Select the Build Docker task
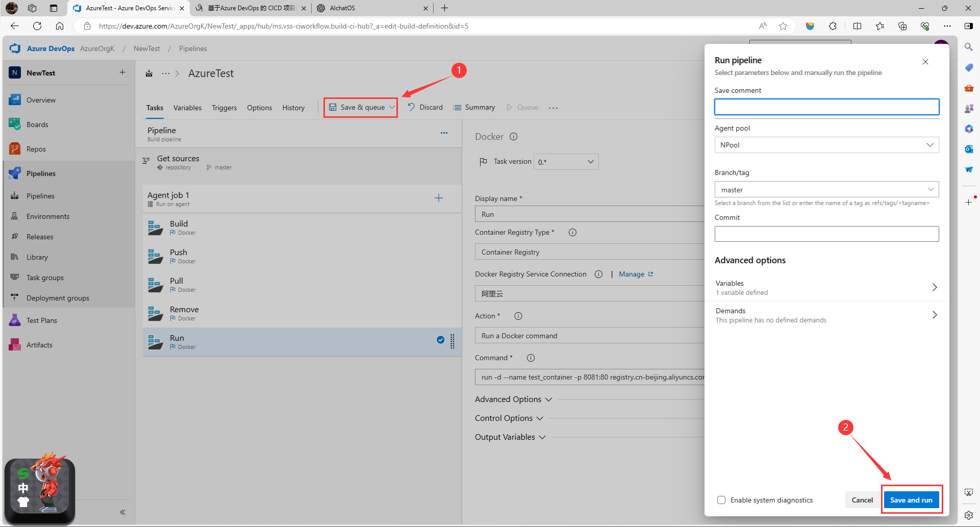Image resolution: width=980 pixels, height=527 pixels. (x=301, y=228)
